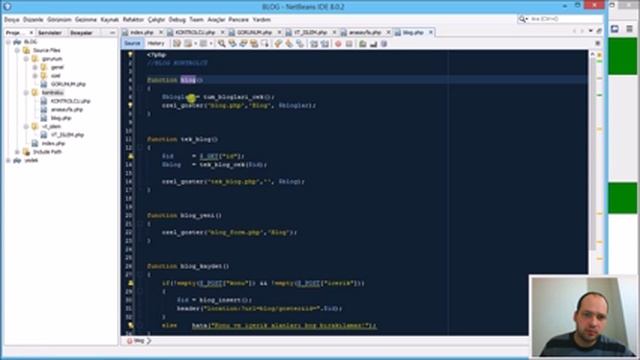Click the editor toolbar icon right after Stop Macro
The height and width of the screenshot is (360, 640).
tap(362, 43)
